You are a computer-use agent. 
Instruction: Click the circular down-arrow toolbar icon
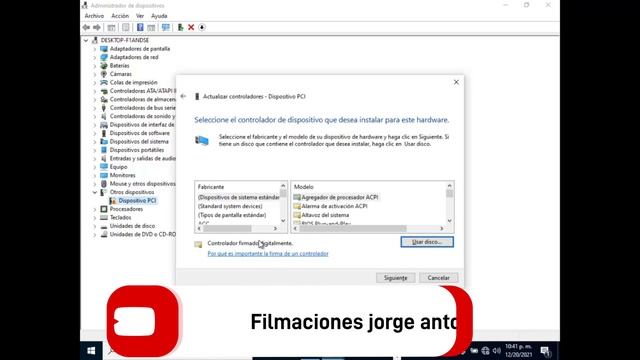click(x=202, y=27)
